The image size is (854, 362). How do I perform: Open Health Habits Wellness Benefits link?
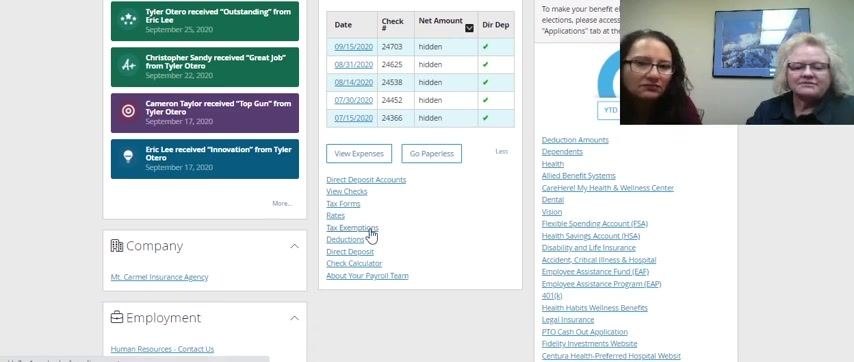pos(595,308)
